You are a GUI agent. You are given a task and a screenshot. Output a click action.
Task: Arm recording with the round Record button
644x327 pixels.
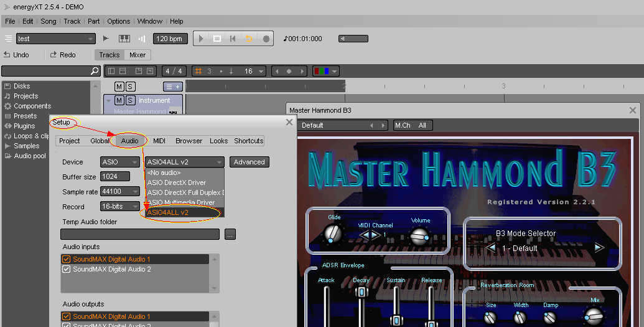(266, 39)
